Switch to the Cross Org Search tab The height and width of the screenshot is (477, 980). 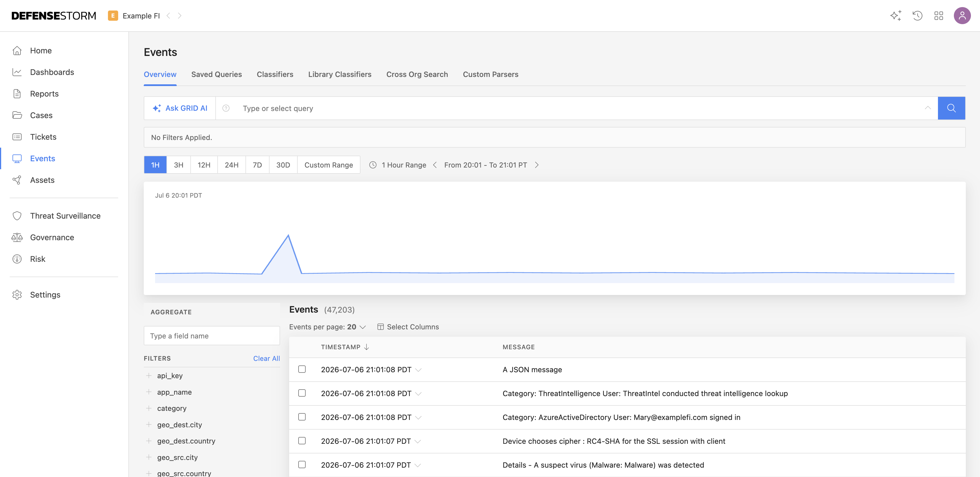(417, 75)
